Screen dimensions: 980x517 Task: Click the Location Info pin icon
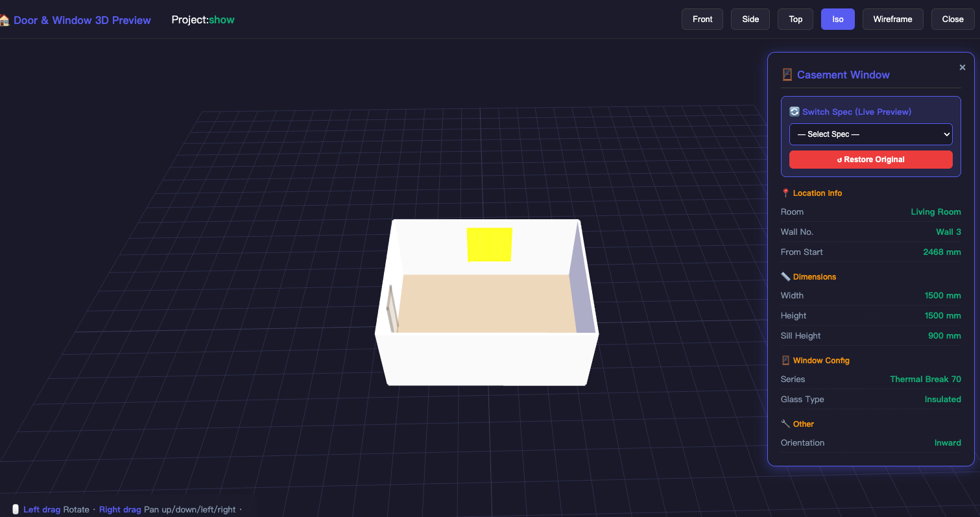(785, 193)
